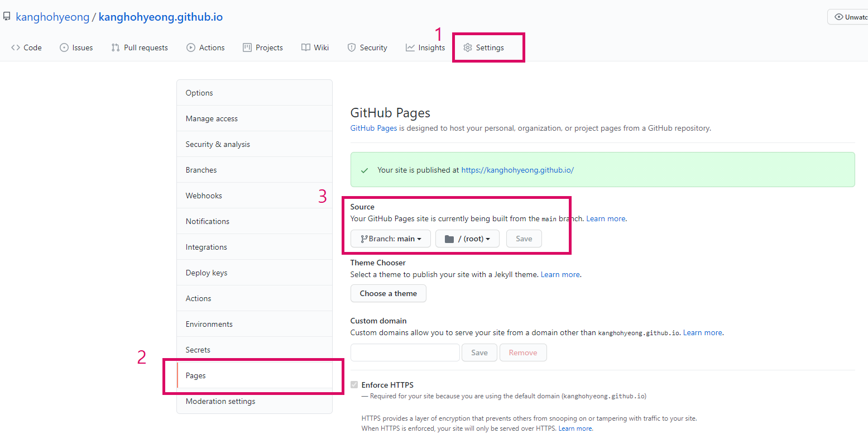This screenshot has height=443, width=868.
Task: Open the Settings tab
Action: coord(484,47)
